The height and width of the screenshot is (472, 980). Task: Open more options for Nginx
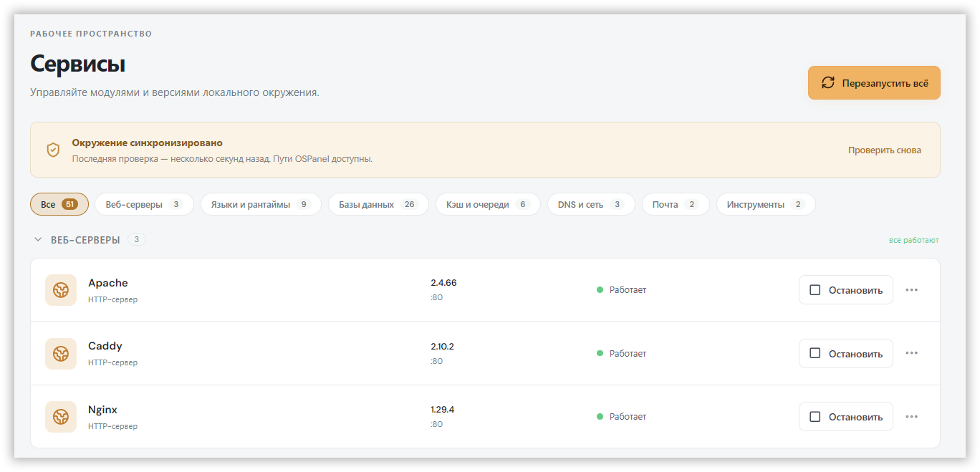(911, 417)
